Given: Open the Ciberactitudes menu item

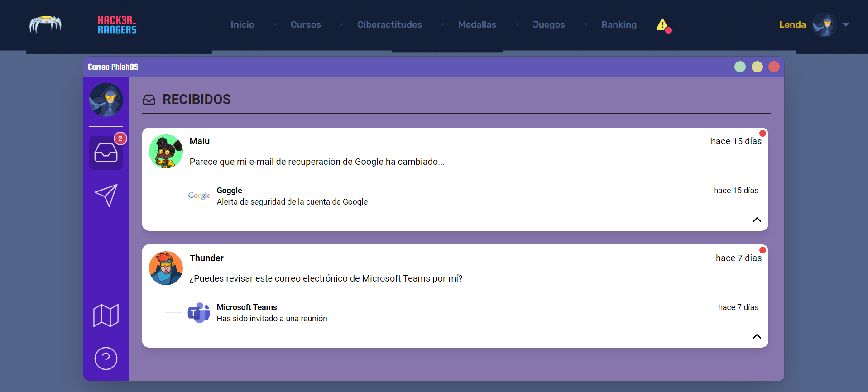Looking at the screenshot, I should click(x=389, y=25).
